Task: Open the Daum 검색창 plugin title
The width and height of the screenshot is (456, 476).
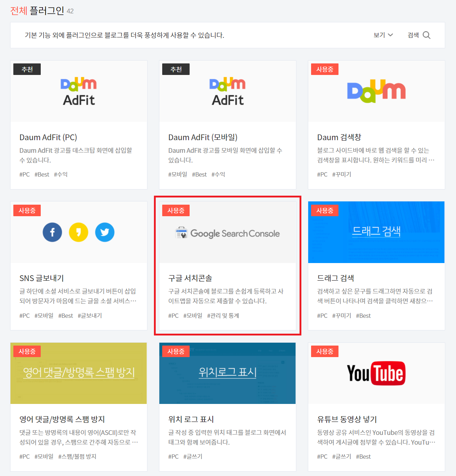Action: click(x=339, y=137)
